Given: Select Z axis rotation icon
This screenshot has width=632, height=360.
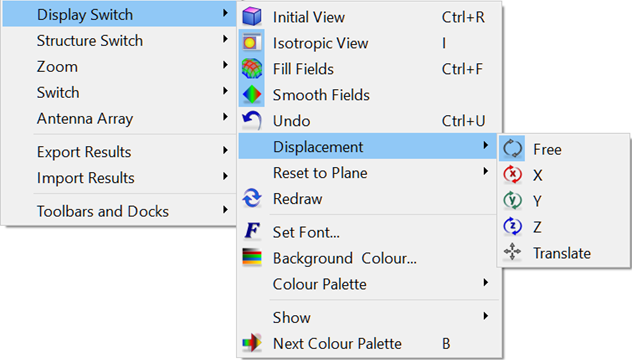Looking at the screenshot, I should point(512,226).
